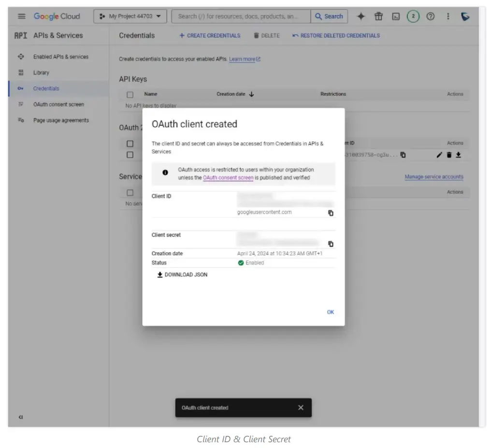Open the hamburger navigation menu
Screen dimensions: 491x448
click(x=22, y=16)
